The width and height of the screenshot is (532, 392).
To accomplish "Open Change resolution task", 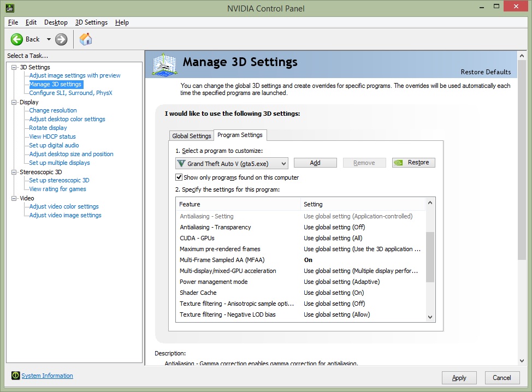I will click(x=53, y=110).
